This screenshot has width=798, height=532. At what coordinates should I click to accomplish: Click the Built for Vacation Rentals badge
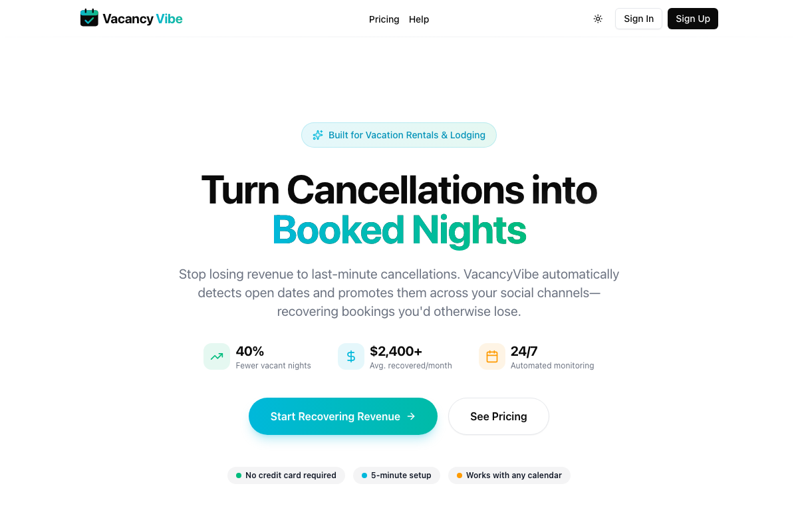coord(399,134)
